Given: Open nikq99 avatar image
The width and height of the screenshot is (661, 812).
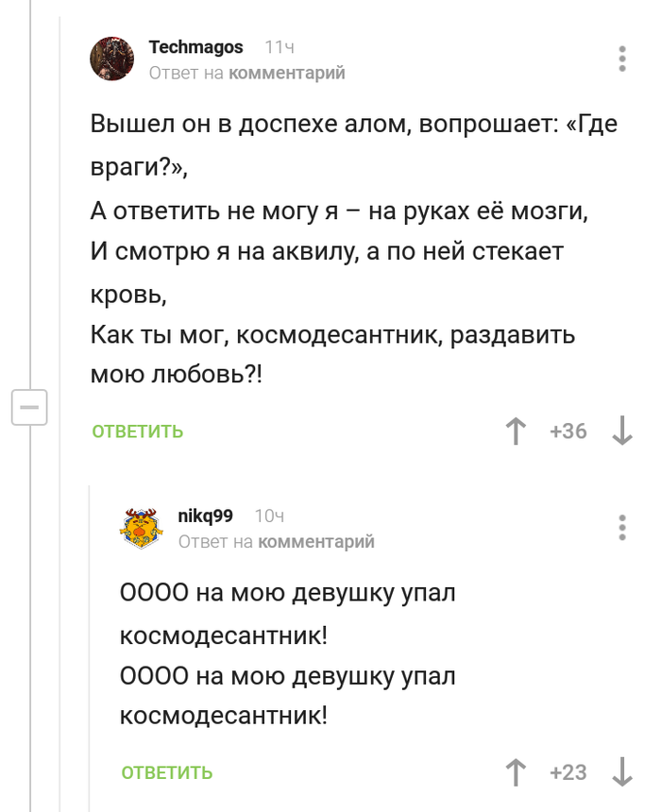Looking at the screenshot, I should point(142,528).
